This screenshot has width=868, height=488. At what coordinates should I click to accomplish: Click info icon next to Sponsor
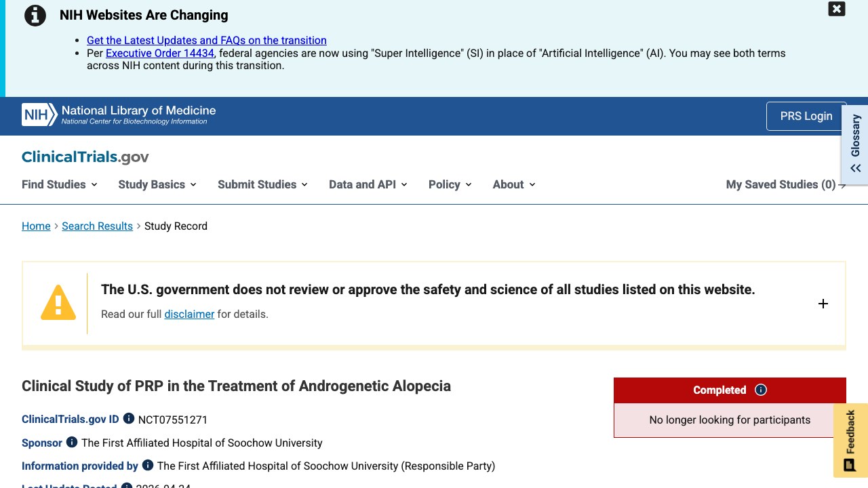point(72,442)
